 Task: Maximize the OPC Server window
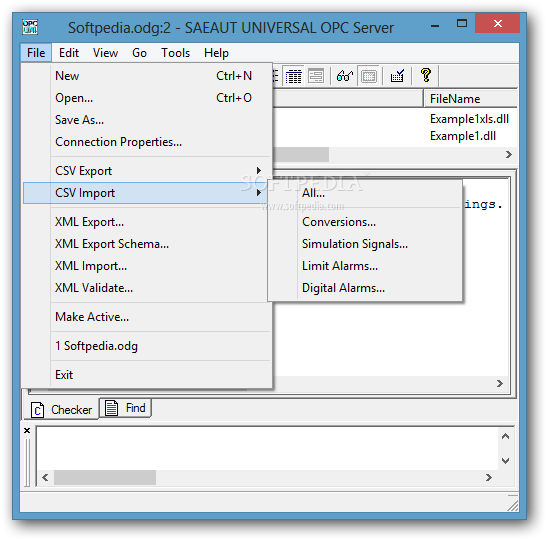tap(462, 23)
